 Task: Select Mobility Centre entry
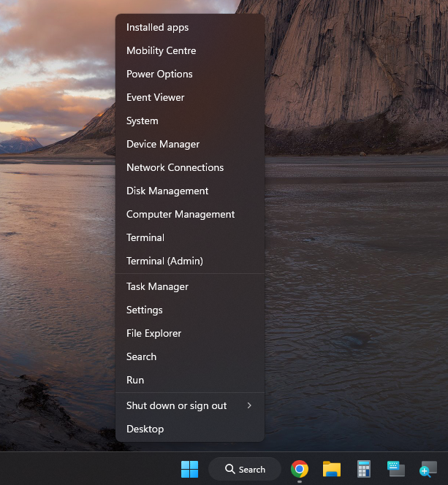190,50
